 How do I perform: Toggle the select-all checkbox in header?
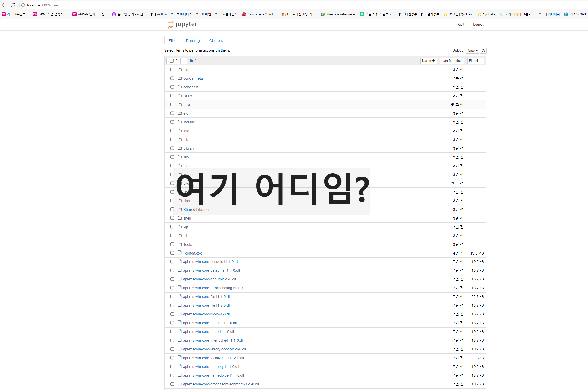172,61
